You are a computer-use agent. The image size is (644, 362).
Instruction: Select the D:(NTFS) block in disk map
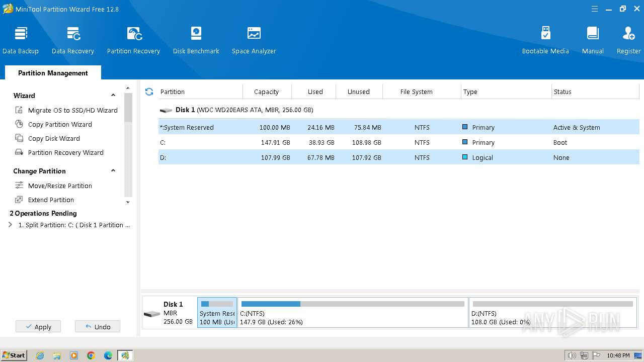click(553, 312)
